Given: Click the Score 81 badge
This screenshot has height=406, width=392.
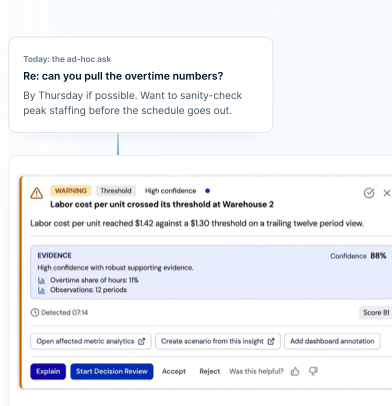Looking at the screenshot, I should 376,312.
